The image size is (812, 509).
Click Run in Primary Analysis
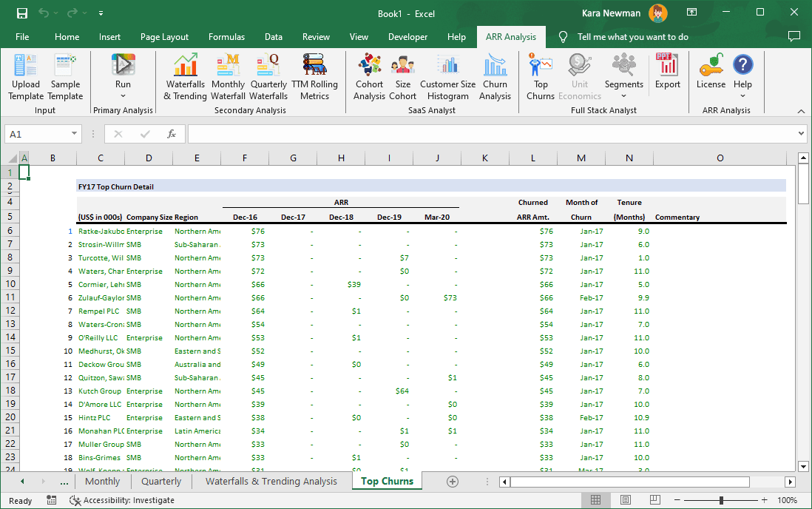tap(123, 67)
